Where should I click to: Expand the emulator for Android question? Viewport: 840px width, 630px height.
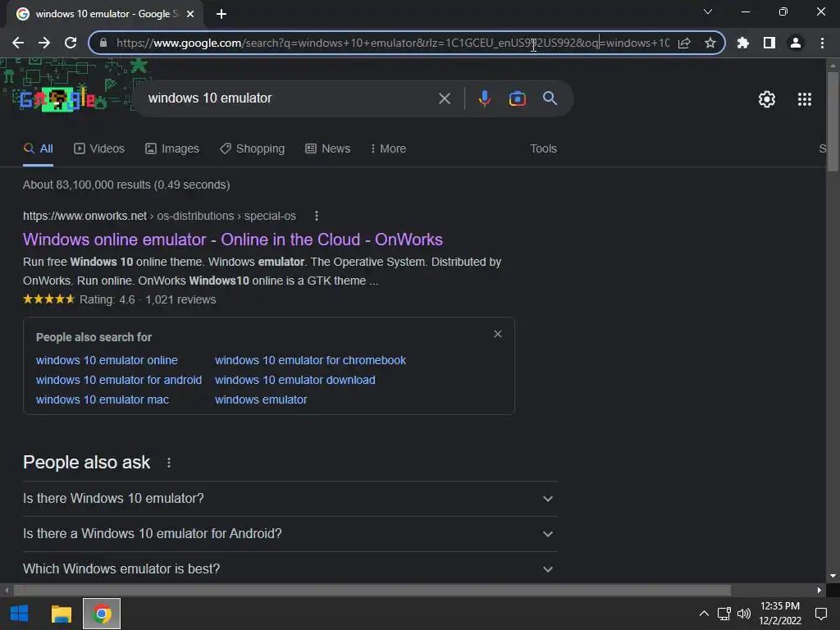coord(290,533)
